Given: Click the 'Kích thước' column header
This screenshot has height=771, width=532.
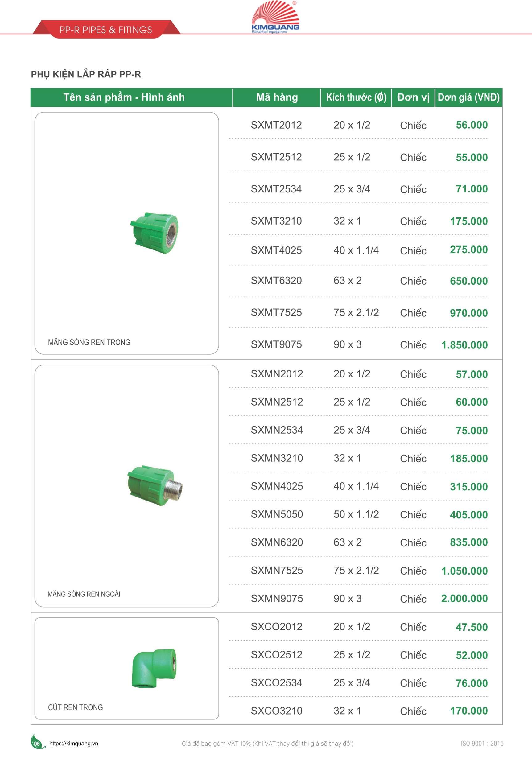Looking at the screenshot, I should [356, 97].
